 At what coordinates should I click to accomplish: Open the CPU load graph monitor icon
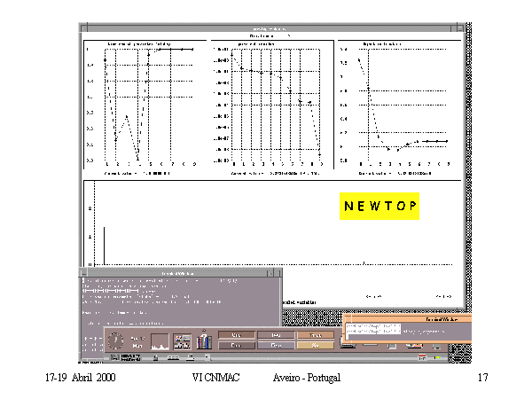pyautogui.click(x=160, y=340)
